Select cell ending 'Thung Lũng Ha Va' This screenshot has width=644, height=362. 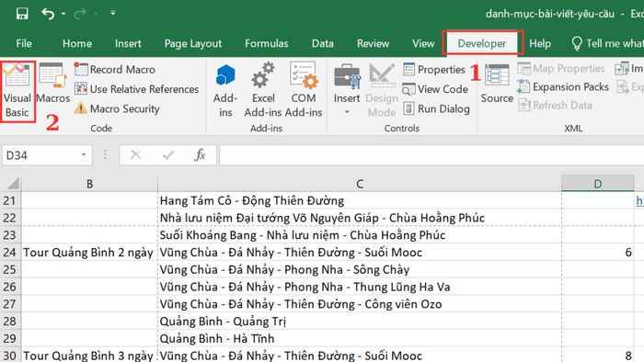(x=360, y=287)
